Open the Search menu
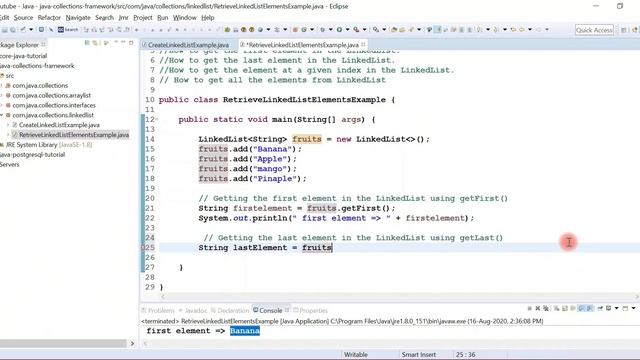The width and height of the screenshot is (640, 360). click(x=104, y=18)
